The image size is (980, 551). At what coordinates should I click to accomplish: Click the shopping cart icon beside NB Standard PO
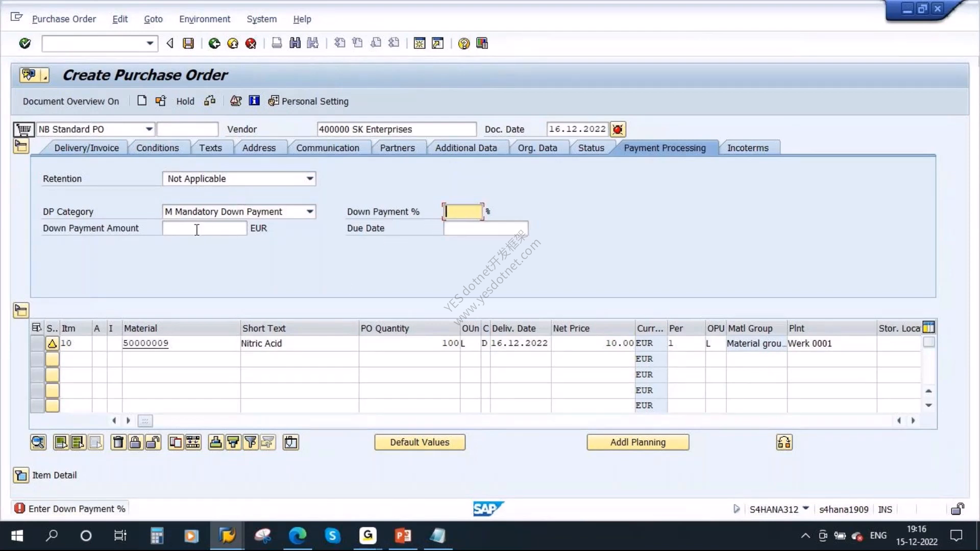coord(23,130)
